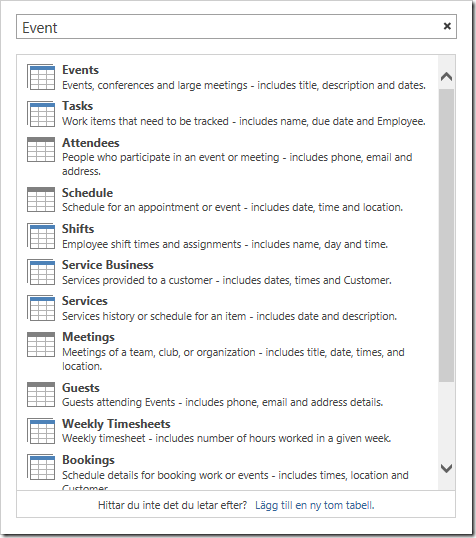Open the 'Lägg till en ny tom tabell' link

pyautogui.click(x=314, y=505)
